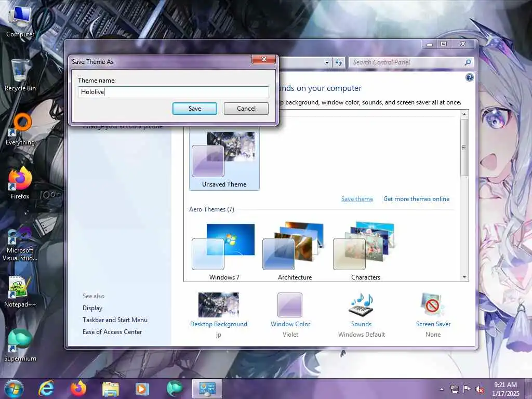Click the Display link under See also
The width and height of the screenshot is (532, 399).
click(x=92, y=308)
